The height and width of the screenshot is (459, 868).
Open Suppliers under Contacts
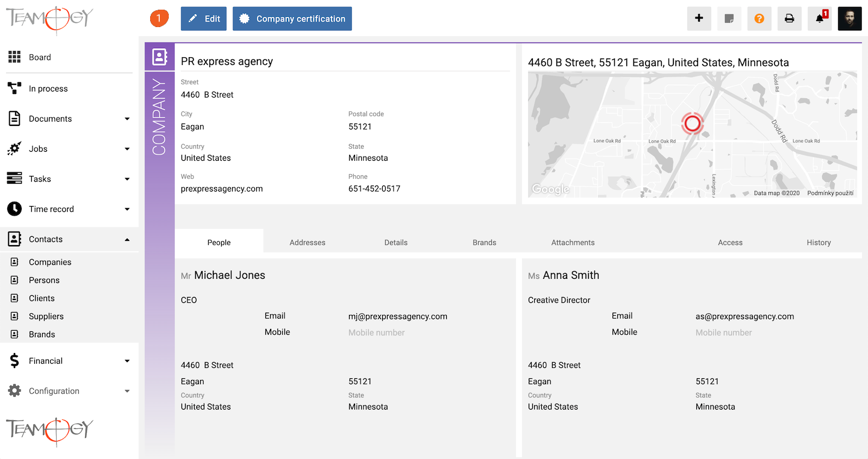click(x=46, y=316)
